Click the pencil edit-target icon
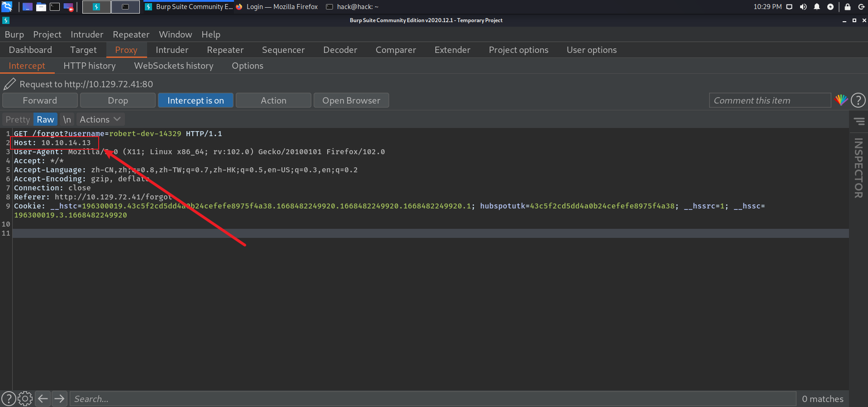Viewport: 868px width, 407px height. pos(10,84)
